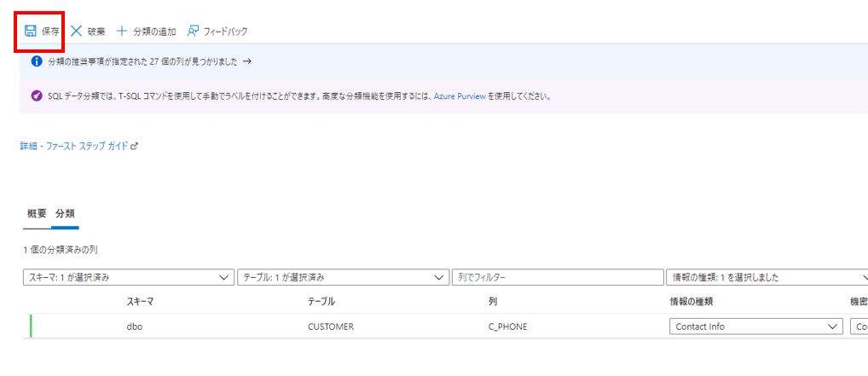The image size is (868, 376).
Task: Click the external link icon beside ファースト ステップ ガイド
Action: (x=133, y=146)
